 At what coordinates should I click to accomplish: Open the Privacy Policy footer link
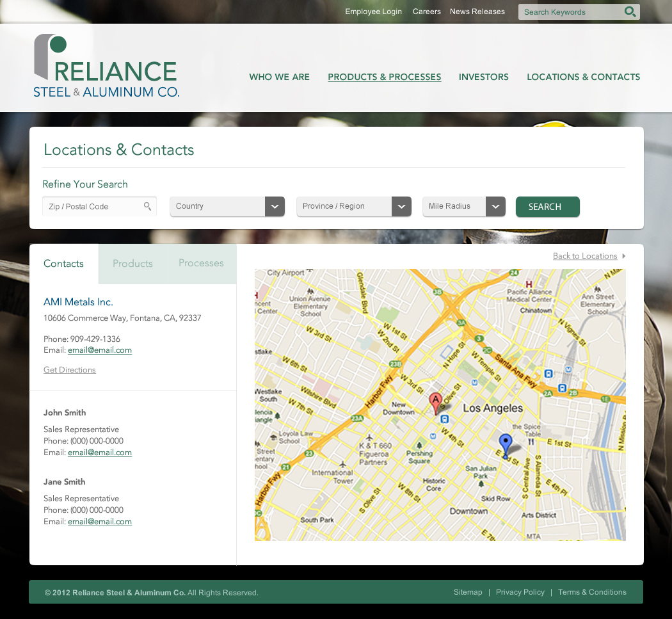pyautogui.click(x=520, y=592)
